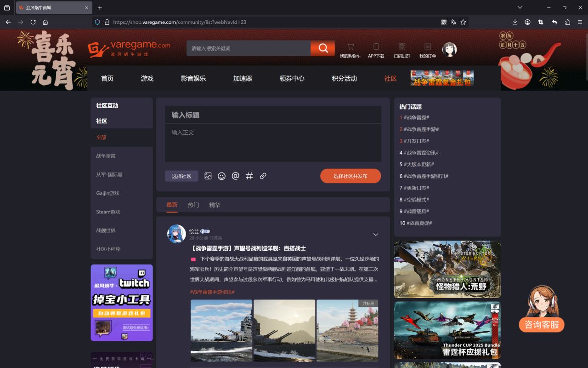Screen dimensions: 588x368
Task: Open 积分活动 navigation item
Action: (x=344, y=79)
